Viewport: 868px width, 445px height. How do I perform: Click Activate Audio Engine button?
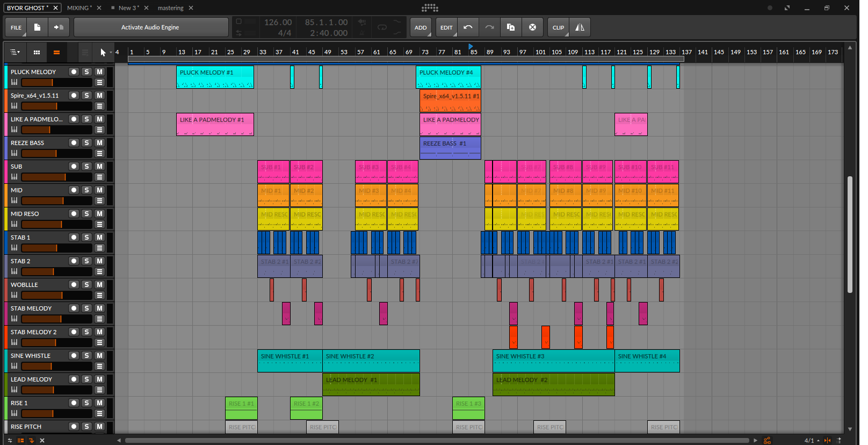pos(151,27)
